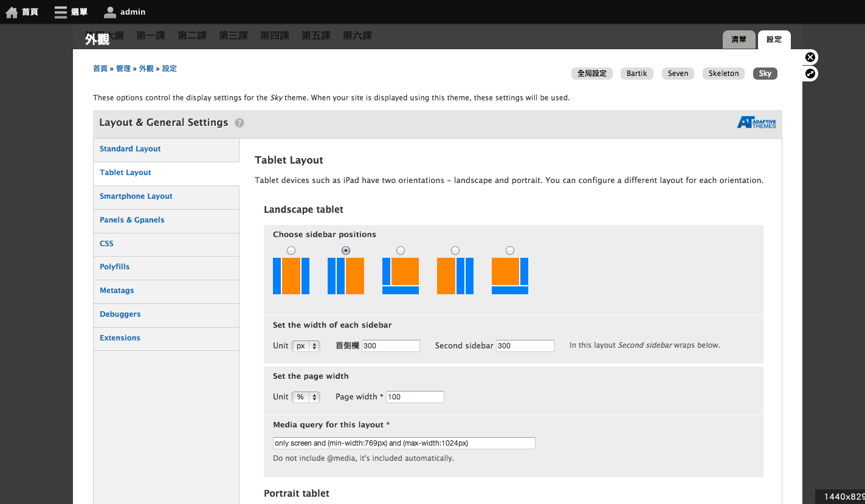Open 第一課 in the background menu
This screenshot has height=504, width=865.
point(151,36)
